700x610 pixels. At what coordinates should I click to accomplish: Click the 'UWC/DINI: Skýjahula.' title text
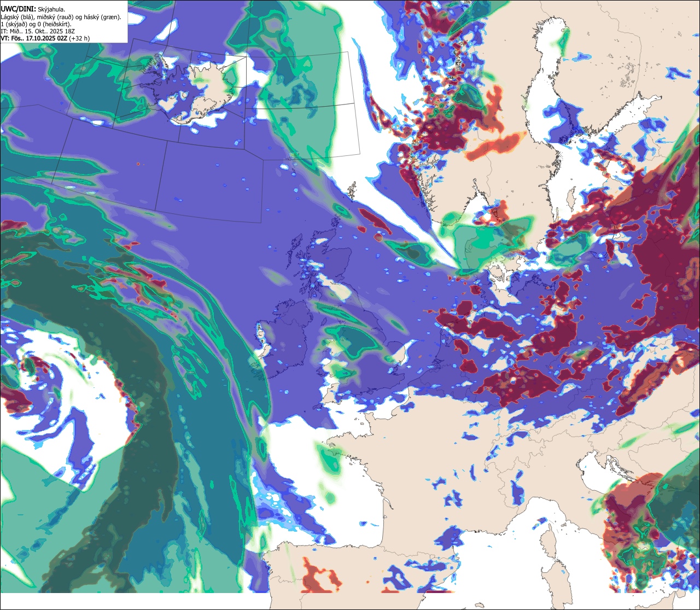33,9
